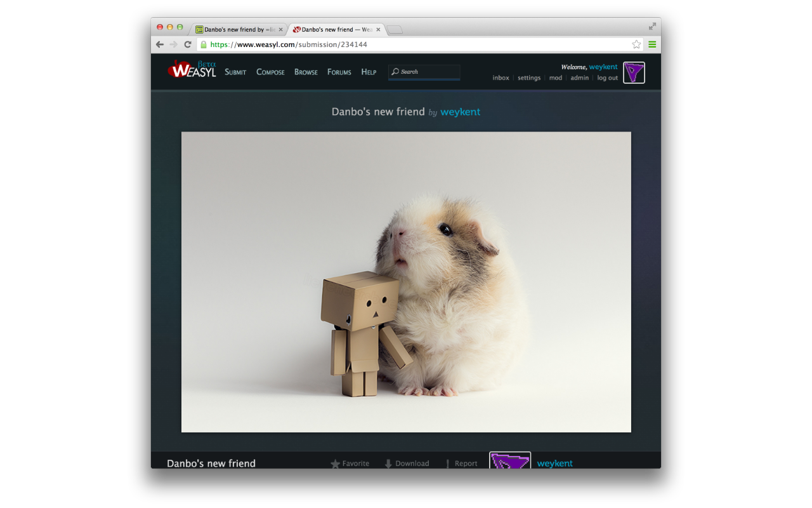Image resolution: width=812 pixels, height=508 pixels.
Task: Click the Favorite star icon
Action: point(336,464)
